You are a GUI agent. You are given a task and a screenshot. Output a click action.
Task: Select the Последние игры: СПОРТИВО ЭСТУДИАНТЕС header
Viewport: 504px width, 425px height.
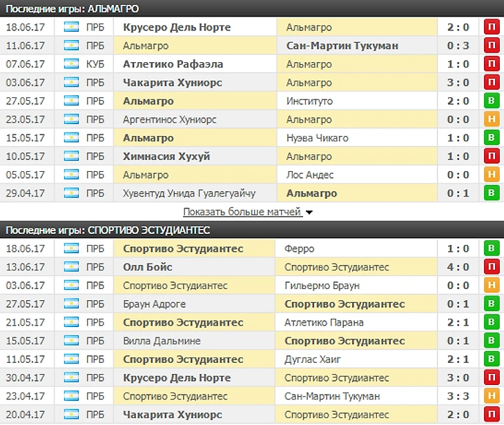pos(107,230)
